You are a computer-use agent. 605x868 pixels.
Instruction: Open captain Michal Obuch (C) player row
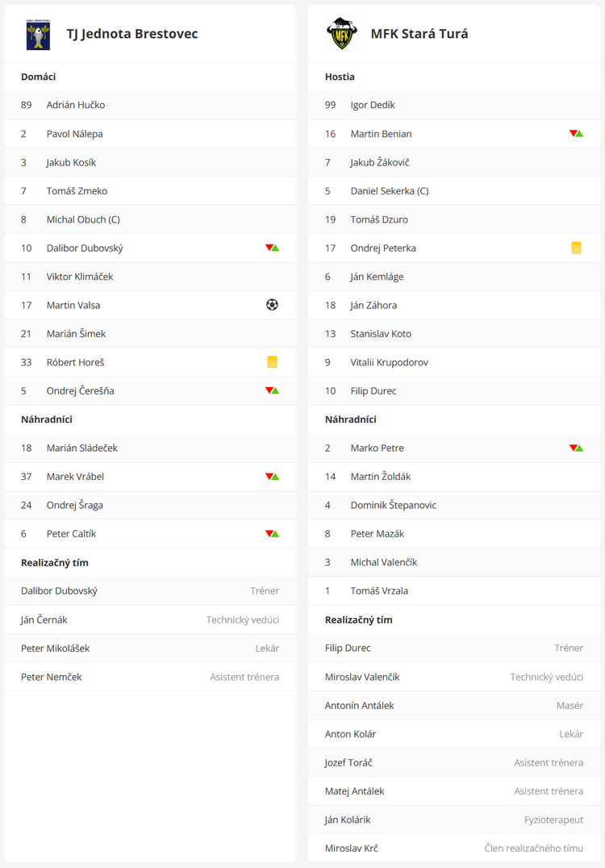coord(150,219)
